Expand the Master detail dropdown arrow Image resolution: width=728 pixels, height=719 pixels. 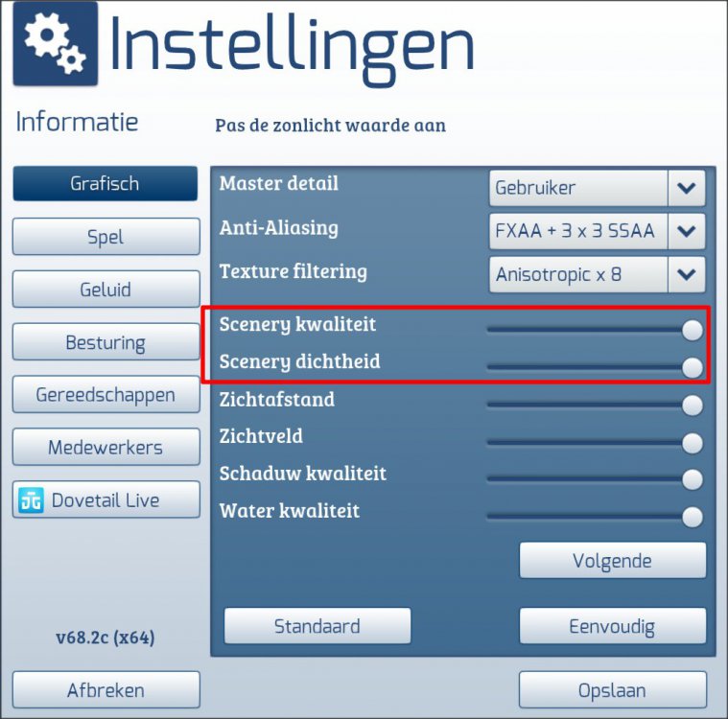coord(686,188)
